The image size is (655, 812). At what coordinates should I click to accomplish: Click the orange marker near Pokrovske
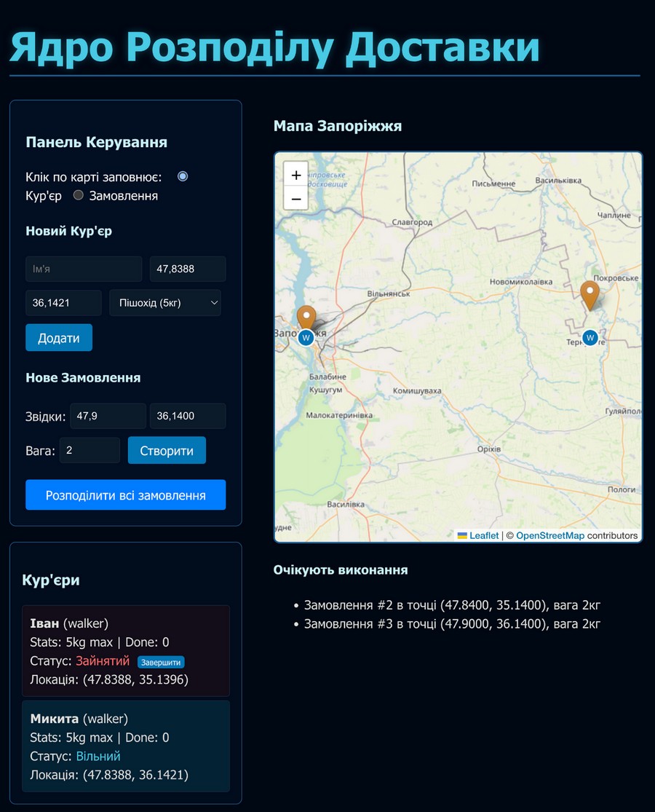tap(590, 294)
